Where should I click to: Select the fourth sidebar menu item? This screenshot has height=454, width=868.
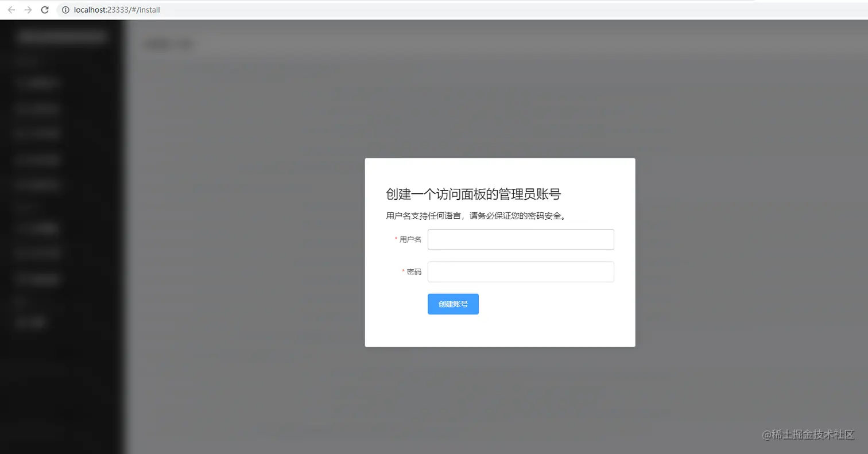click(37, 160)
